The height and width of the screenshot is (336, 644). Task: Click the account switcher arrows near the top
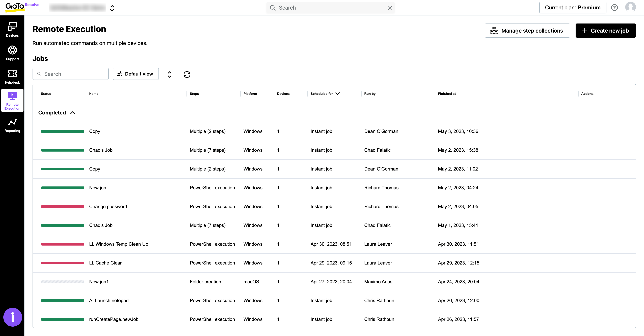(x=112, y=8)
